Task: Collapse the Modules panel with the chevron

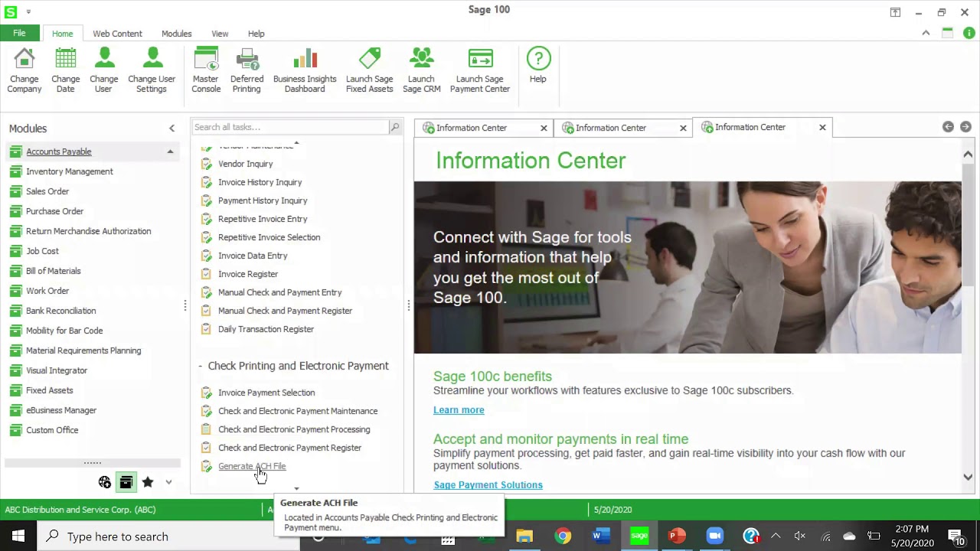Action: 171,129
